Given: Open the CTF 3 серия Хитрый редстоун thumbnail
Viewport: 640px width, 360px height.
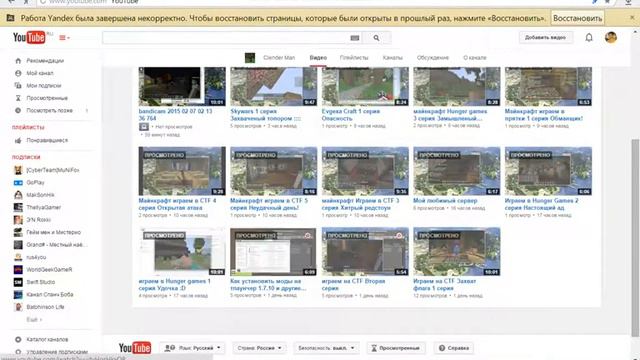Looking at the screenshot, I should point(365,171).
